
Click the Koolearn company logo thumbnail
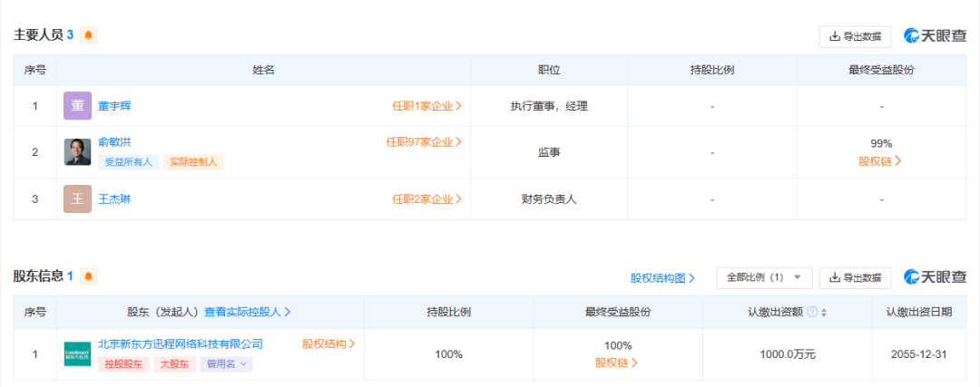77,353
